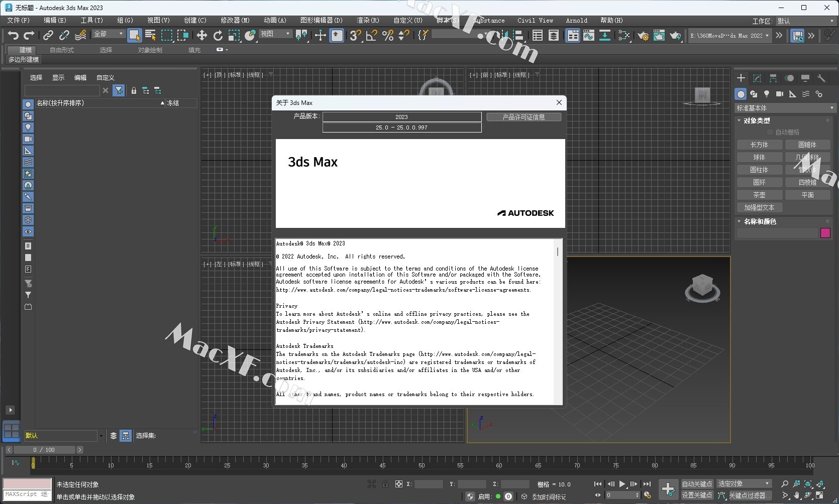The width and height of the screenshot is (839, 504).
Task: Open the 全部 selection filter dropdown
Action: click(109, 34)
